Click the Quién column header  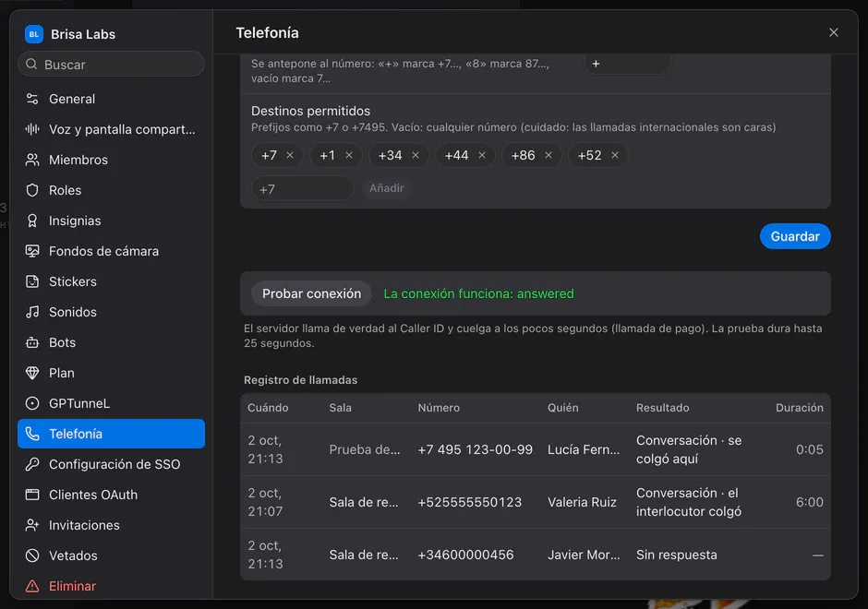tap(563, 408)
